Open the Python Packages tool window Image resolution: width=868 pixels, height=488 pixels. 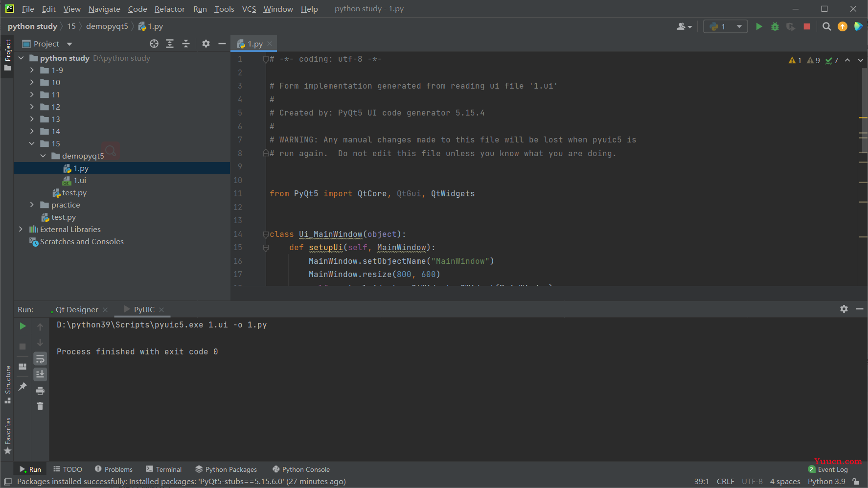coord(226,469)
